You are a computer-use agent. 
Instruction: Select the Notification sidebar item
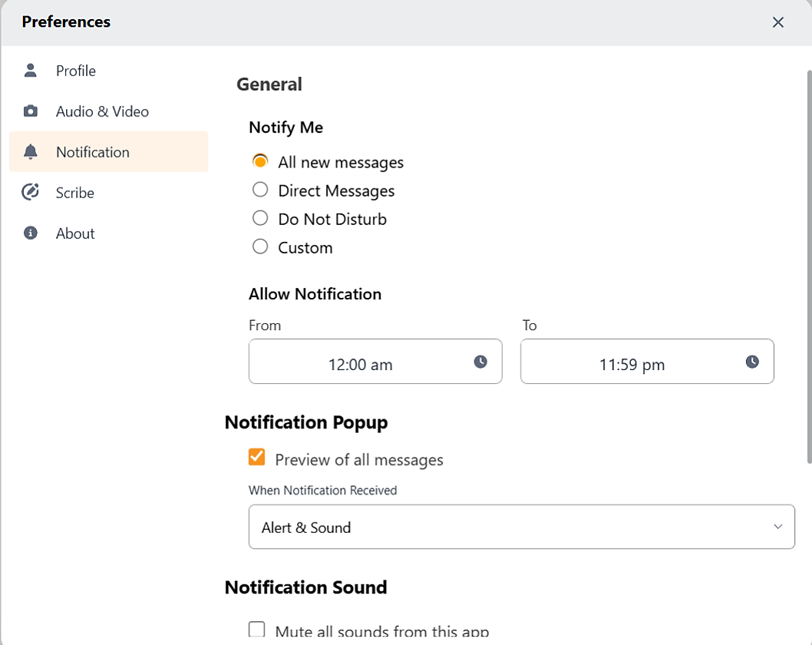pos(109,152)
